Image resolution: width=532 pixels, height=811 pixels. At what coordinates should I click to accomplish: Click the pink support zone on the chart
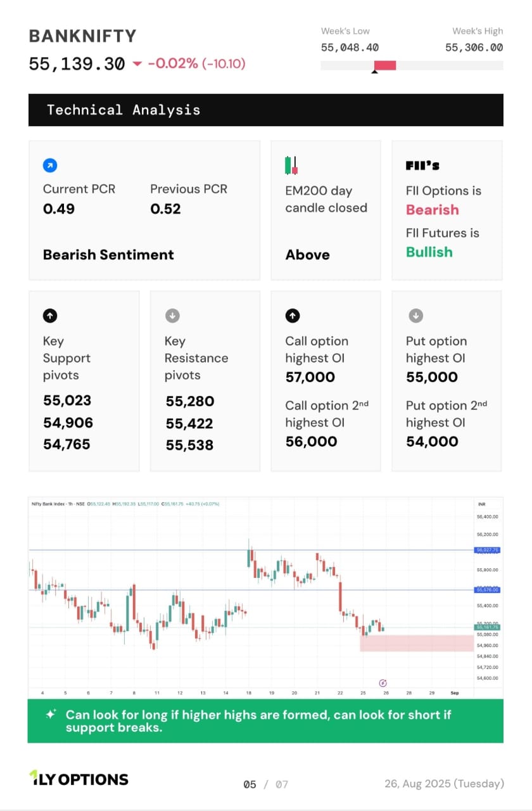tap(417, 643)
